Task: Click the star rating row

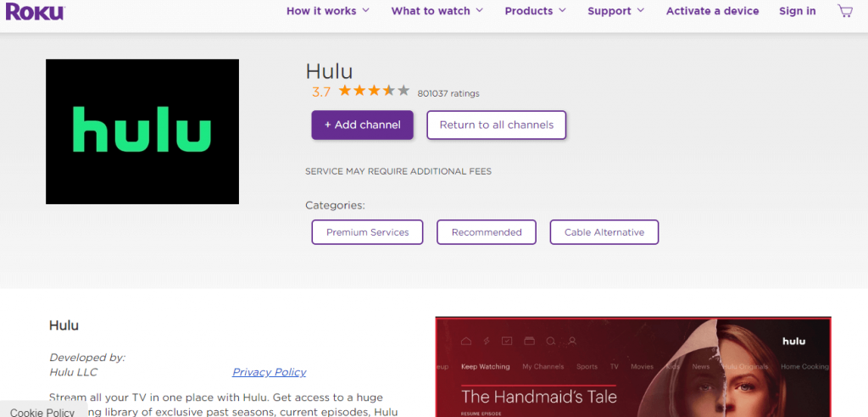Action: [374, 92]
